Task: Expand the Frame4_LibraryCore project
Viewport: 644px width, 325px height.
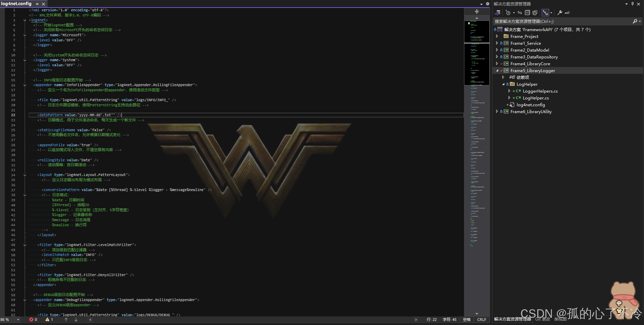Action: click(x=497, y=64)
